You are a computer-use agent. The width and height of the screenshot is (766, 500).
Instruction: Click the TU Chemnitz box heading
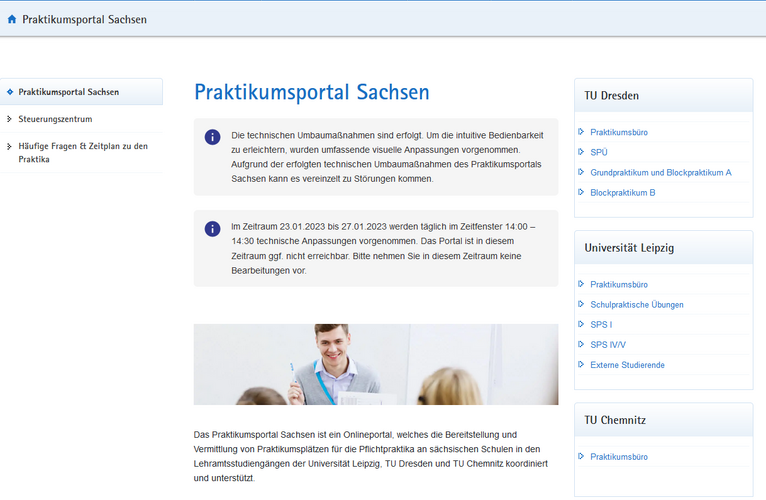coord(615,420)
